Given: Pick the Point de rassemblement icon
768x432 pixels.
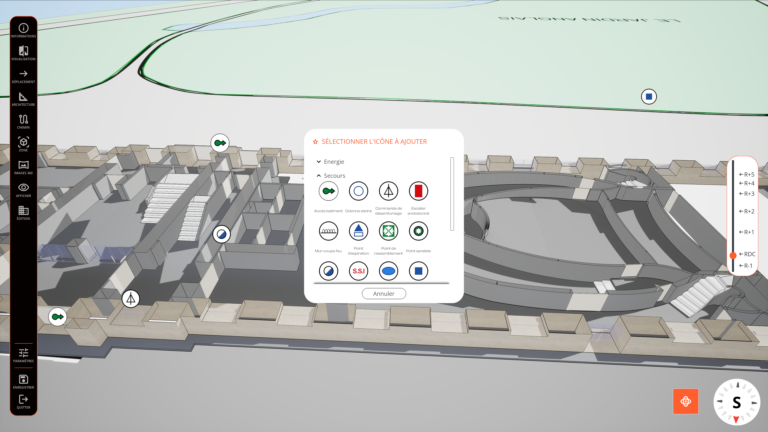Looking at the screenshot, I should [389, 231].
